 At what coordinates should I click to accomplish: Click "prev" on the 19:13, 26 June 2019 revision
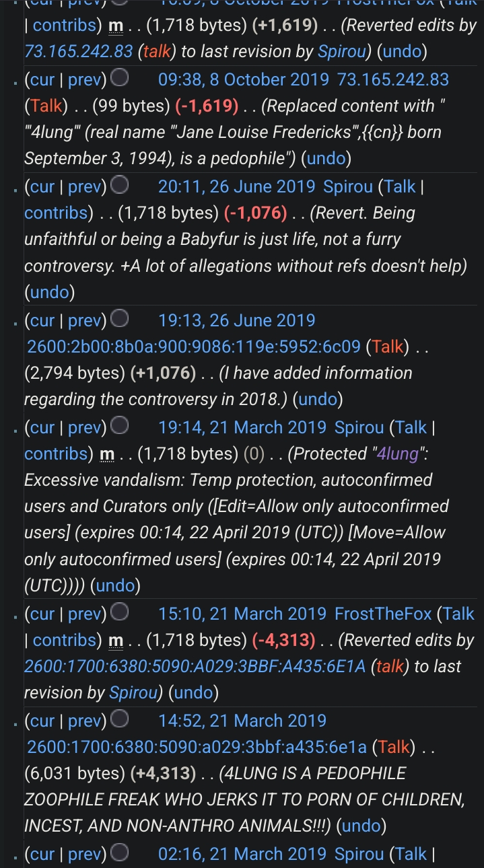click(85, 320)
